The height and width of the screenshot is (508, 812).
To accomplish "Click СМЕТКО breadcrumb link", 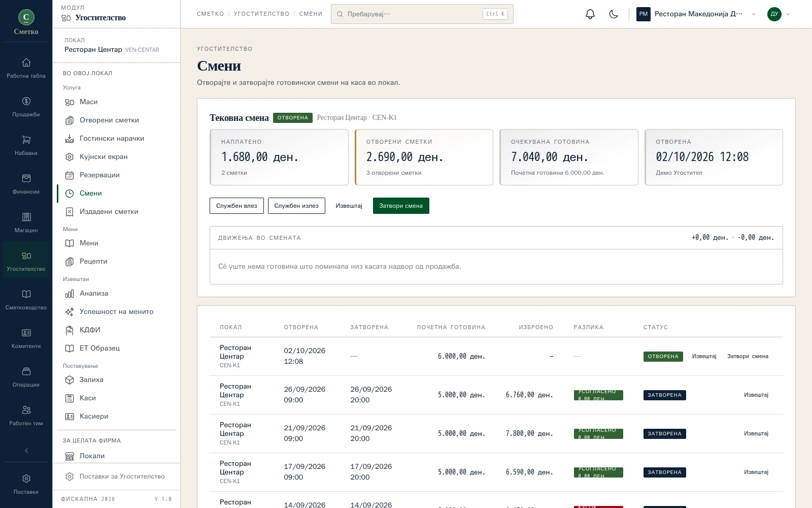I will (210, 14).
